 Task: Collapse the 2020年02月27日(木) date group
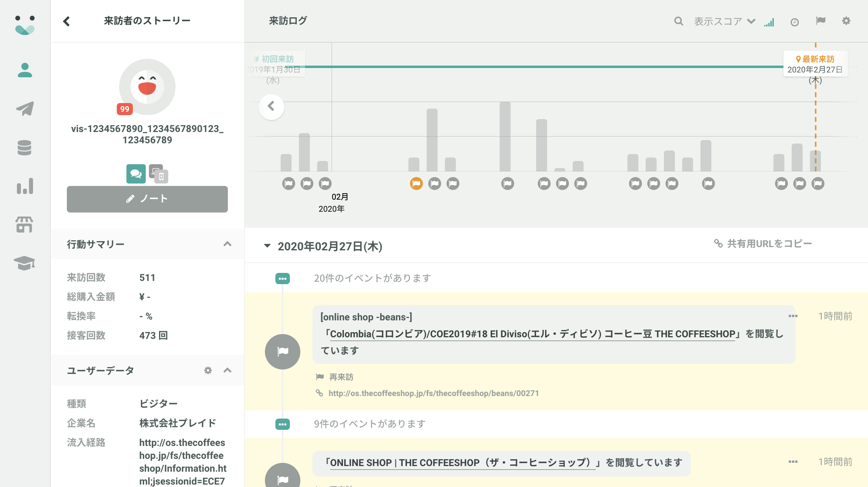267,246
